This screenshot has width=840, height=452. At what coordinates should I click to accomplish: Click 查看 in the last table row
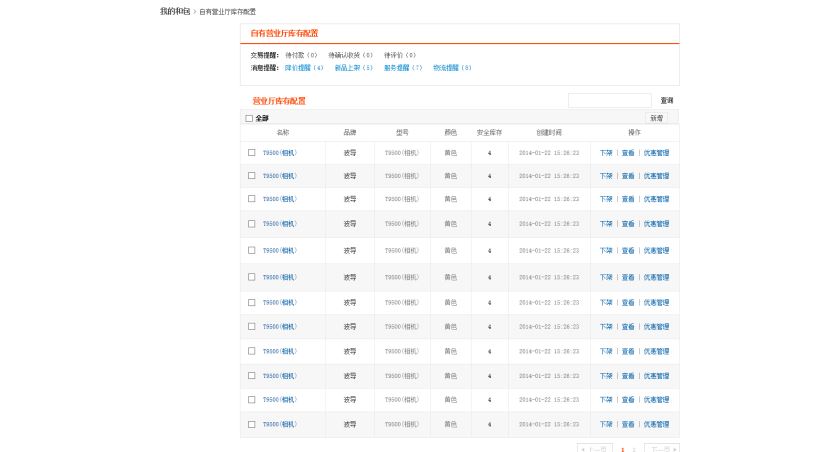[628, 424]
